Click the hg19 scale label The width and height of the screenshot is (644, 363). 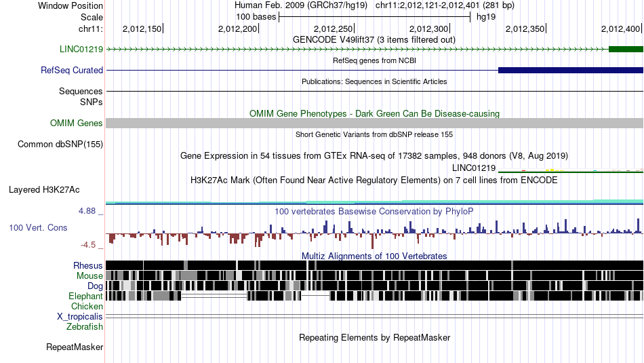coord(486,17)
